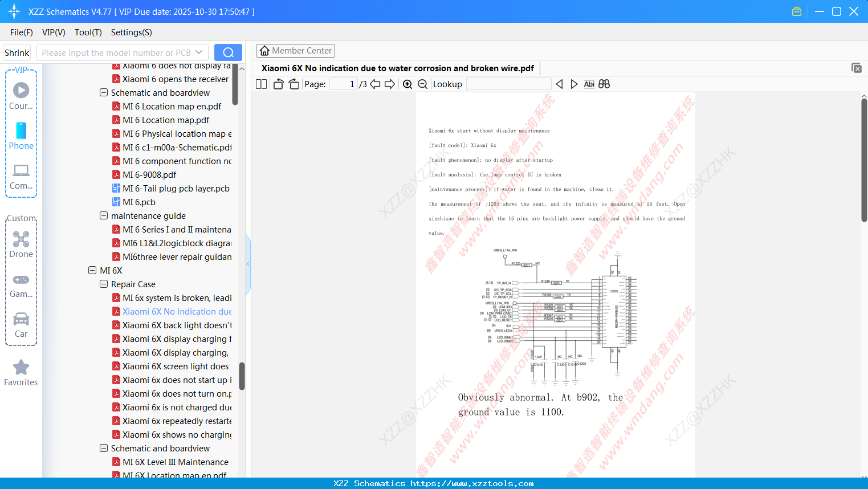Viewport: 868px width, 489px height.
Task: Open MI 6-Tail plug pcb layer.pcb
Action: (170, 189)
